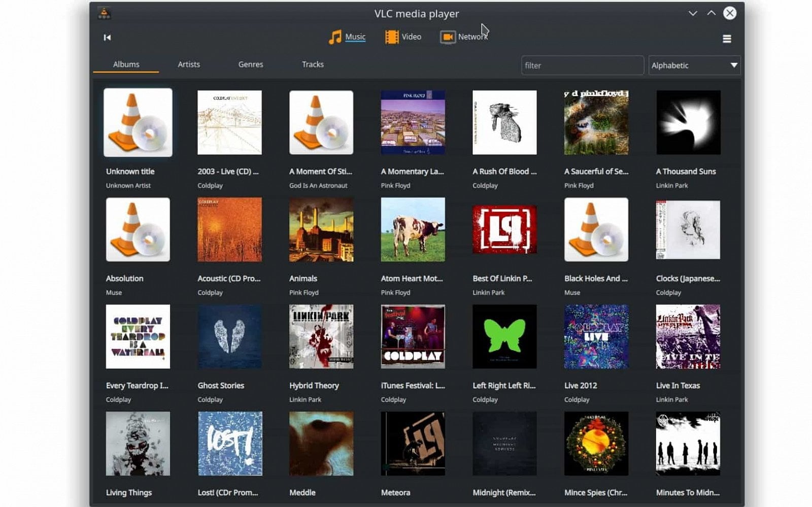The image size is (812, 507).
Task: Open A Rush Of Blood album cover
Action: [504, 122]
